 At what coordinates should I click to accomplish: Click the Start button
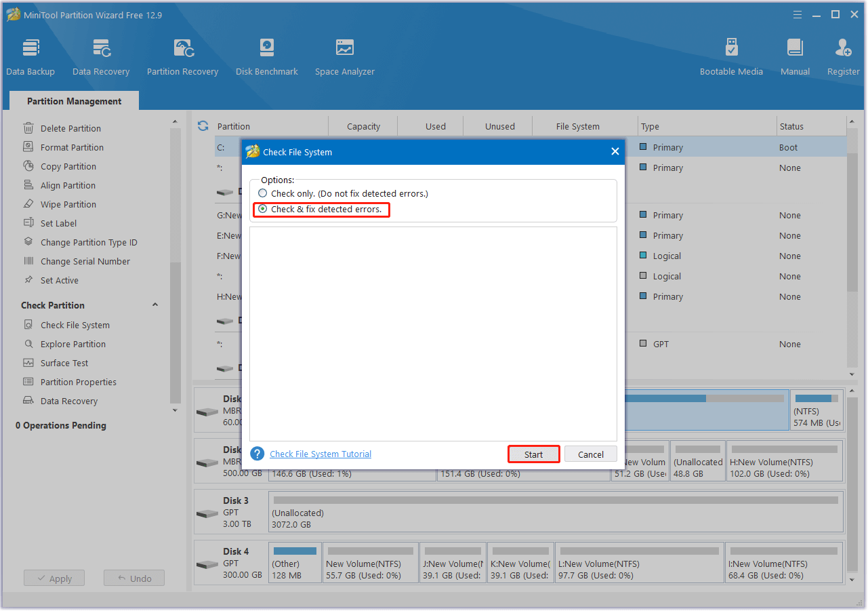tap(533, 454)
